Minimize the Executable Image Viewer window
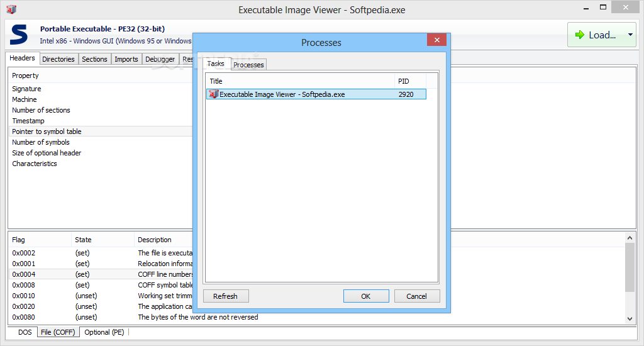644x346 pixels. point(586,8)
